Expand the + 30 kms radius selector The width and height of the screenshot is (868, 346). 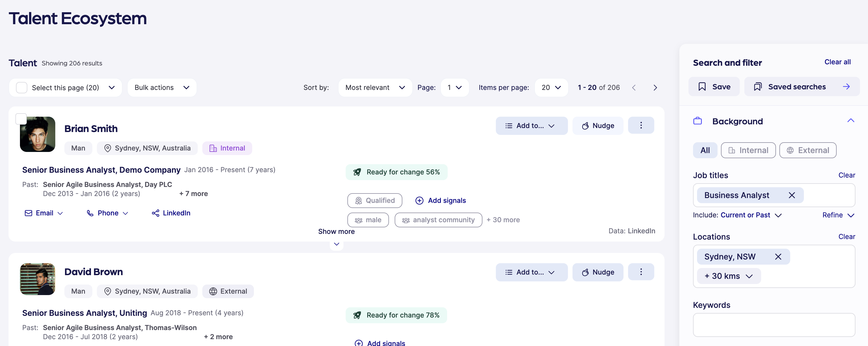click(x=728, y=276)
